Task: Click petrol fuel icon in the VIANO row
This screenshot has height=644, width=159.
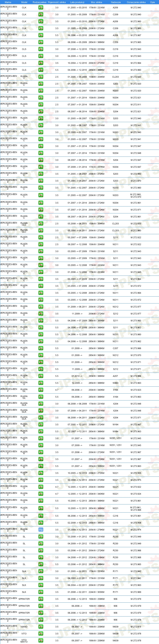Action: 41,626
